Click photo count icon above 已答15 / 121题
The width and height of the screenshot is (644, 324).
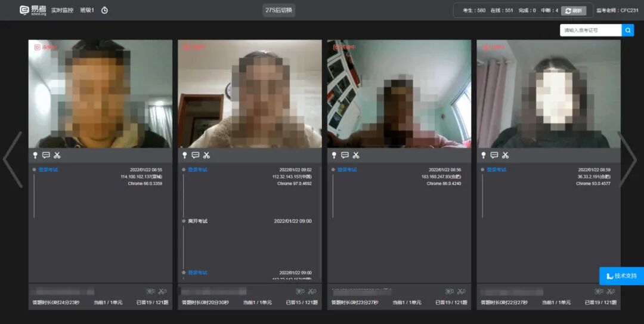pyautogui.click(x=300, y=292)
